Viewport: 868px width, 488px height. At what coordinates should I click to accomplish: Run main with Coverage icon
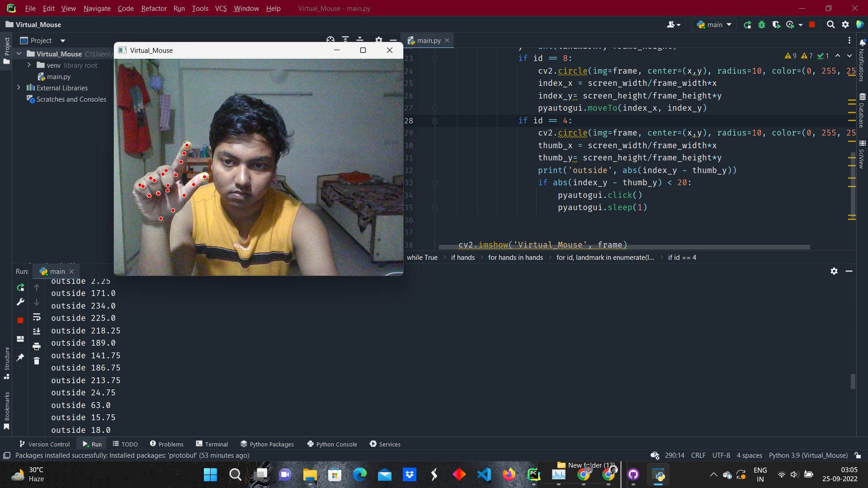(777, 25)
